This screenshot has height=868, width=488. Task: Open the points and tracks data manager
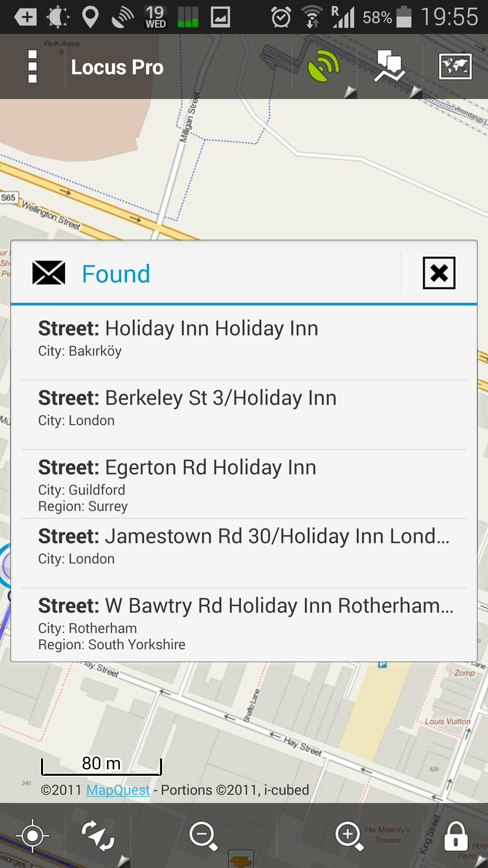click(390, 66)
